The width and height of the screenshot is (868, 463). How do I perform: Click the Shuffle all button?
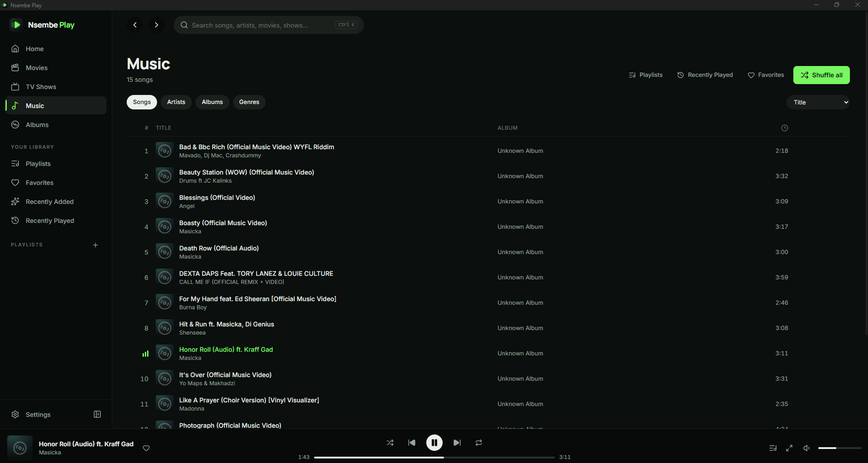[x=821, y=75]
